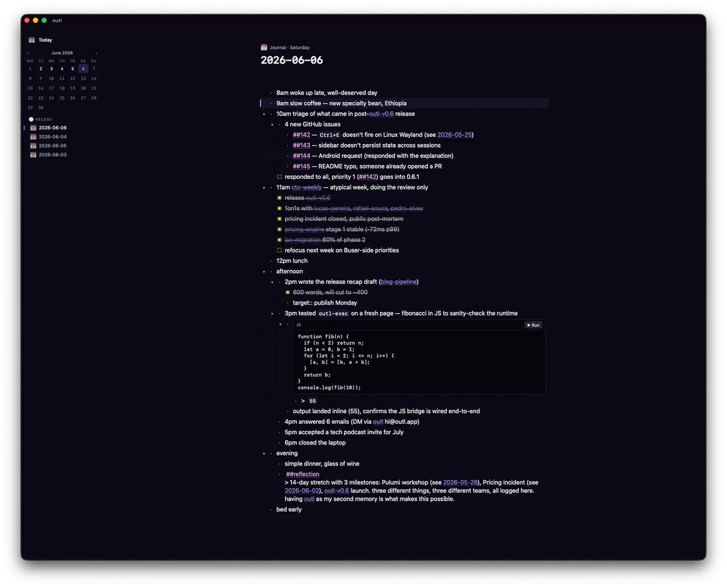Click the calendar icon of 2026-06-04 entry

pyautogui.click(x=33, y=137)
